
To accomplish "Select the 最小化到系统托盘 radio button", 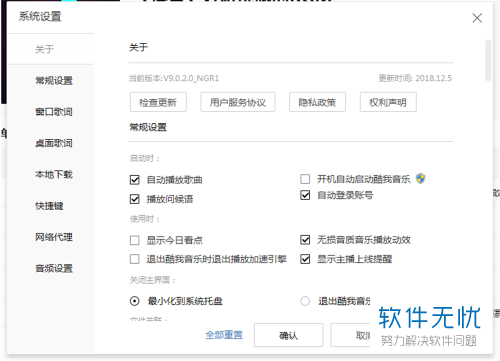I will 135,301.
